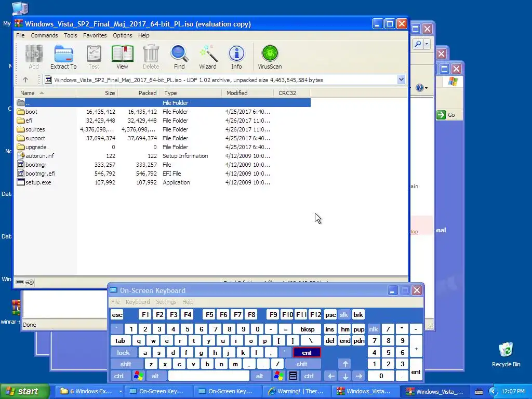Image resolution: width=532 pixels, height=399 pixels.
Task: Open the Favorites menu
Action: (95, 35)
